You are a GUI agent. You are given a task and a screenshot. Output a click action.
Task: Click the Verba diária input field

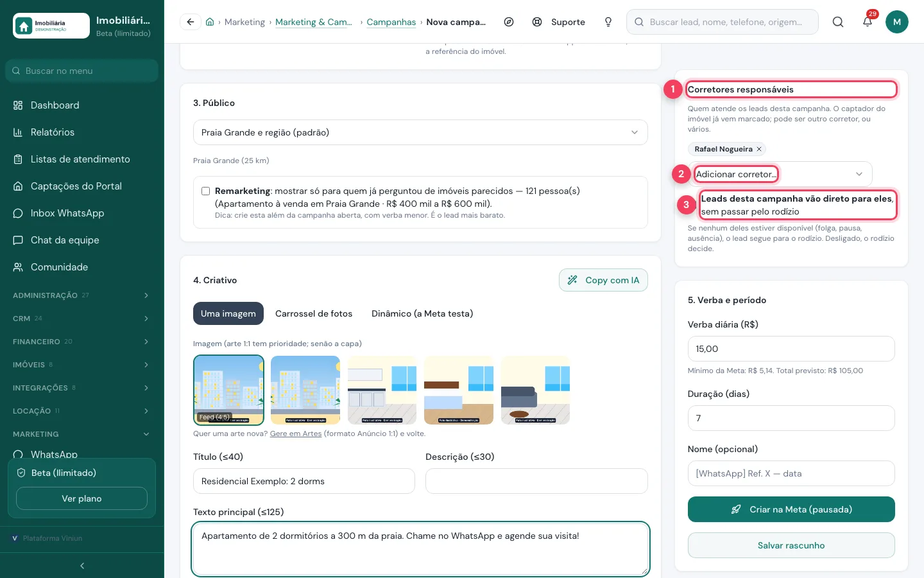tap(791, 349)
